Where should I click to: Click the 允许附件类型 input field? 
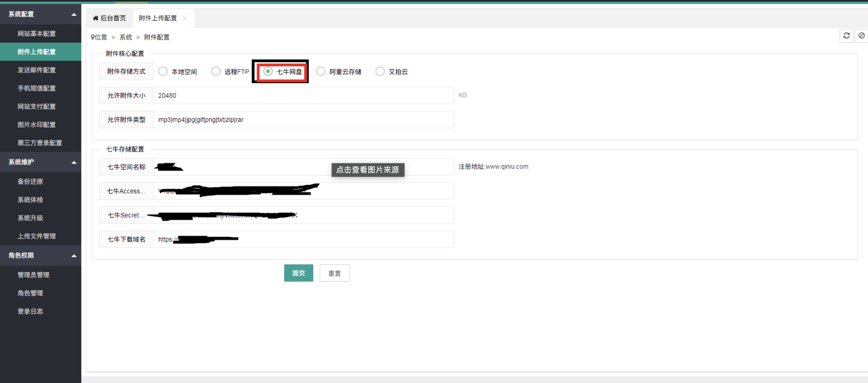pyautogui.click(x=304, y=120)
